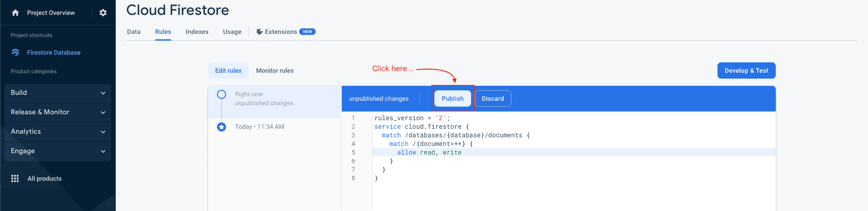Open Project Overview link

(51, 13)
